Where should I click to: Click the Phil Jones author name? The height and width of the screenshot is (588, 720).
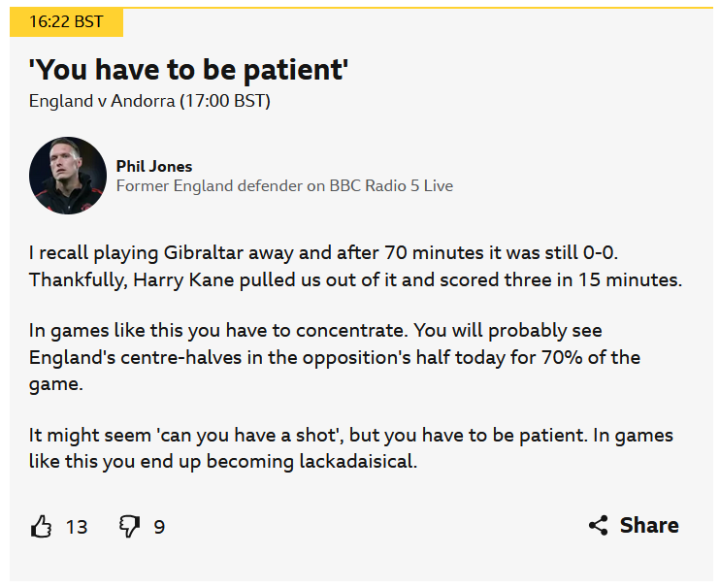click(154, 166)
